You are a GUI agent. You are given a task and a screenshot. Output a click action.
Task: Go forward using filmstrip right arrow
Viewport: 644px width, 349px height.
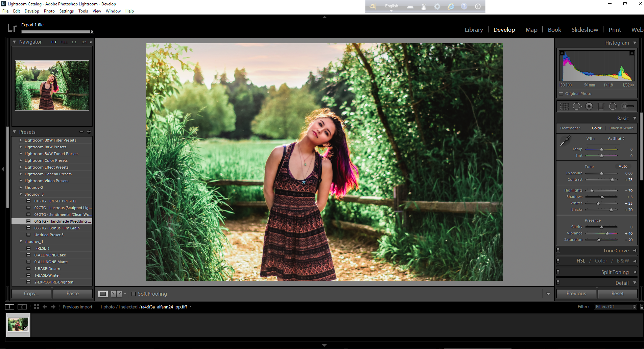[x=53, y=307]
